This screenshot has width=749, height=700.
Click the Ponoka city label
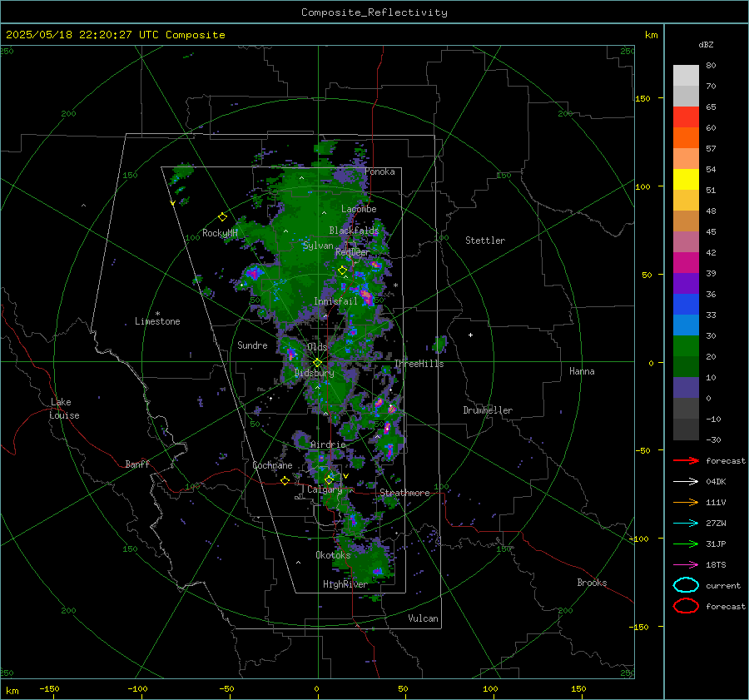(x=379, y=172)
